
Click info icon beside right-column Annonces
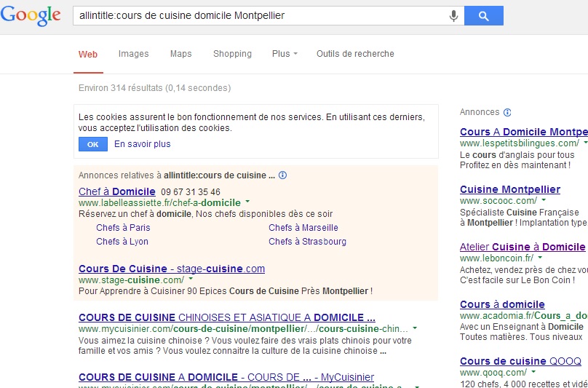coord(507,112)
